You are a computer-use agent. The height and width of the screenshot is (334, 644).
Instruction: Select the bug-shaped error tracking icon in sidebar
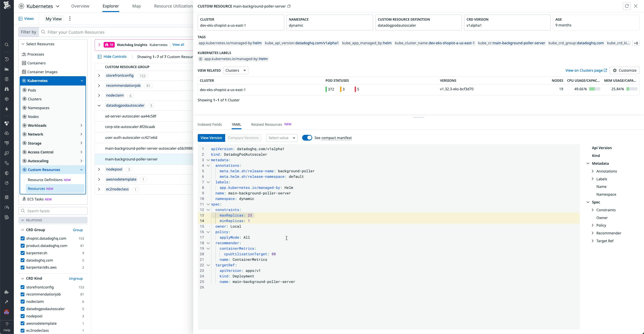click(x=7, y=197)
